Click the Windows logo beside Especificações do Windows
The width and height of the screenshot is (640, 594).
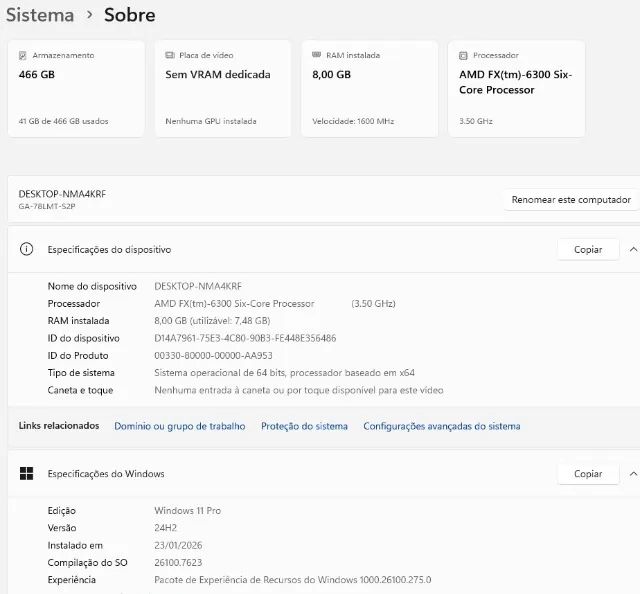click(27, 474)
